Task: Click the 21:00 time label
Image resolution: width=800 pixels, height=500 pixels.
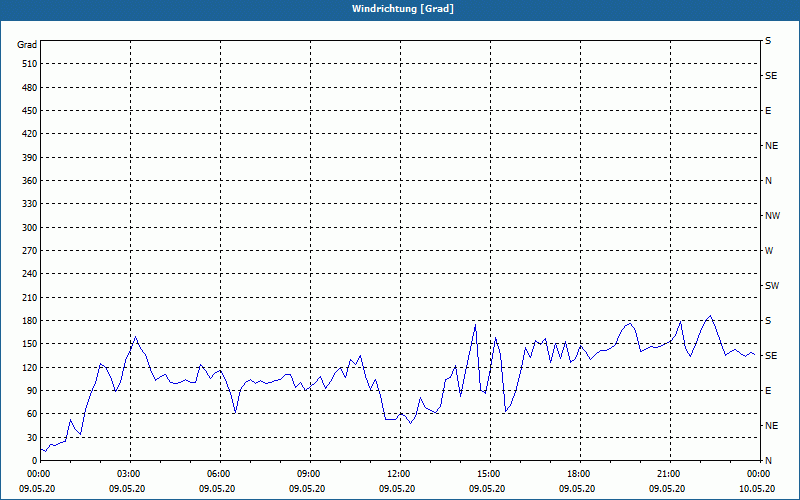Action: (670, 474)
